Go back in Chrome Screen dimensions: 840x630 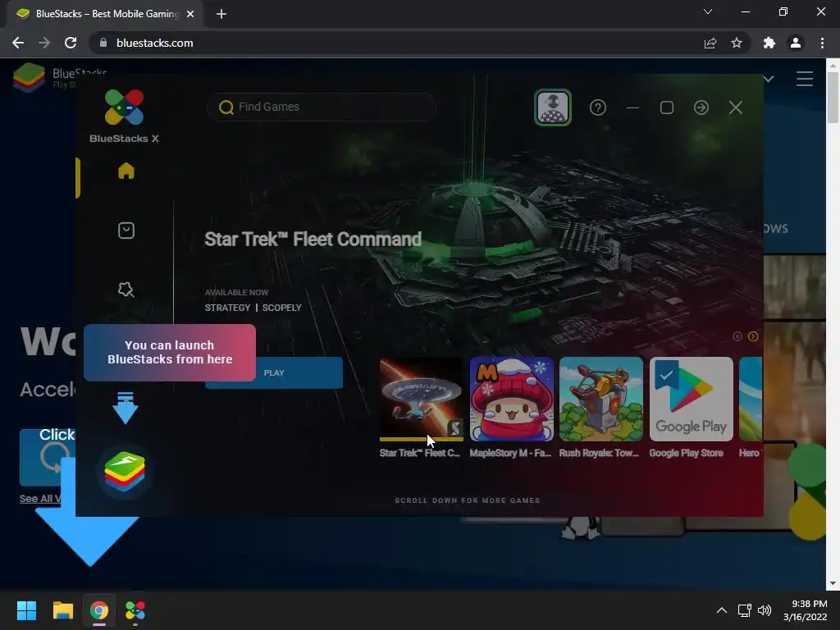[x=18, y=43]
